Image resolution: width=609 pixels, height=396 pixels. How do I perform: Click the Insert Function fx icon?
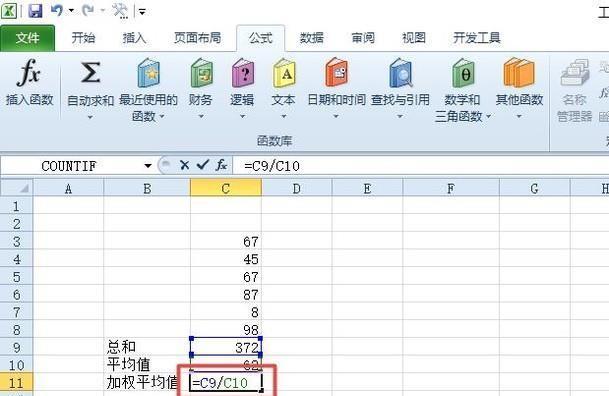coord(29,73)
